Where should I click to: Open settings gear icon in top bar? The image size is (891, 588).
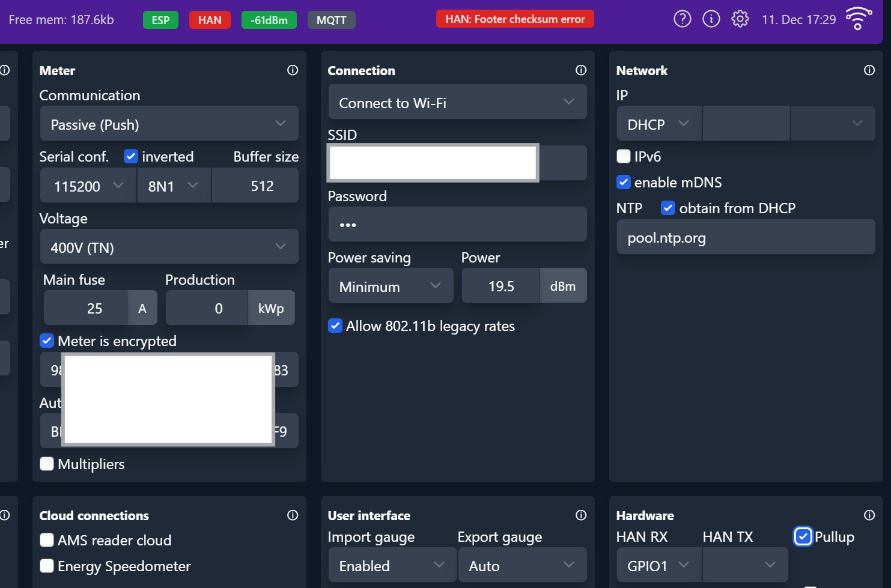click(740, 19)
